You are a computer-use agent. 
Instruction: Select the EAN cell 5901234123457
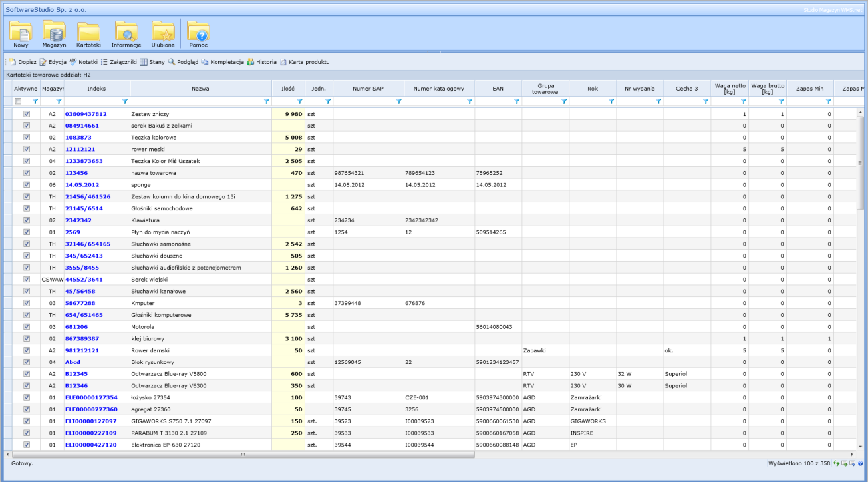tap(498, 362)
